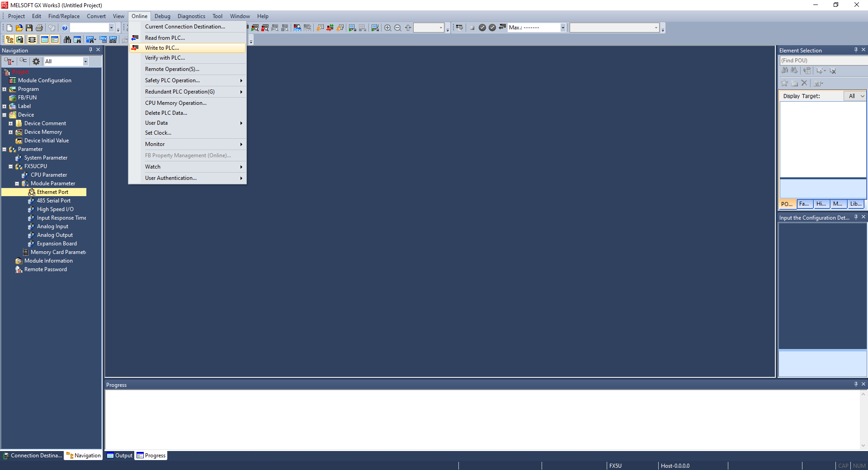Click the Print icon in toolbar

39,28
